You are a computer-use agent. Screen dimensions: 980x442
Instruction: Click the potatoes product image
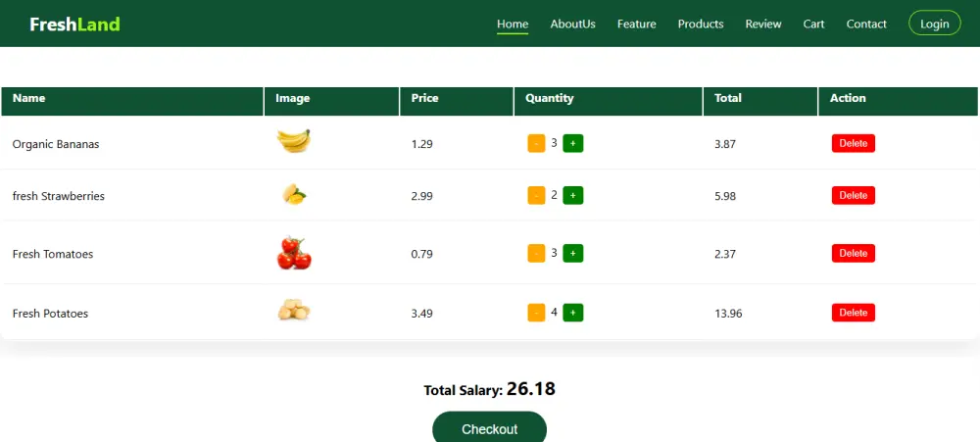[294, 310]
